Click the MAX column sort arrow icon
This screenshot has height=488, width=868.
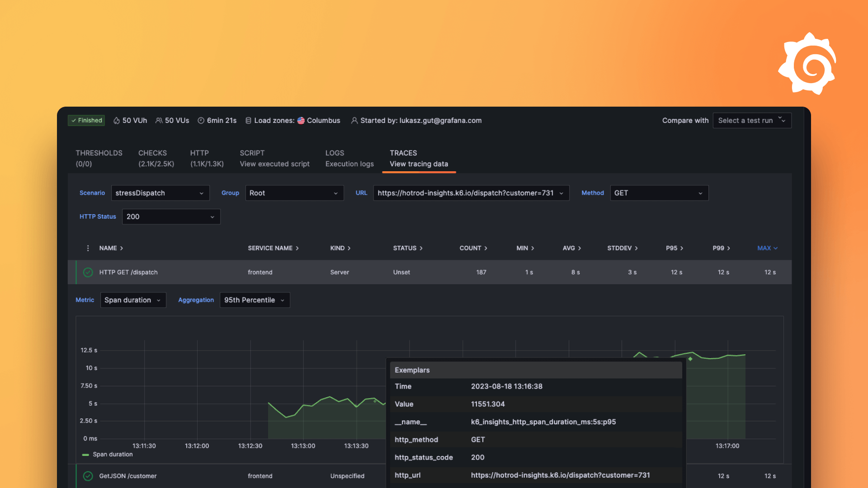[774, 248]
